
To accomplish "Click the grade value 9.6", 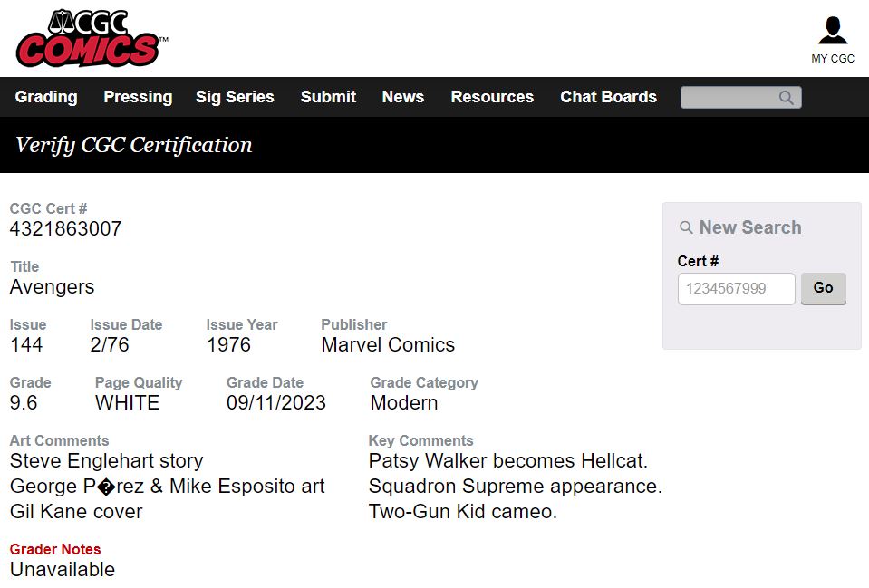I will pos(24,403).
